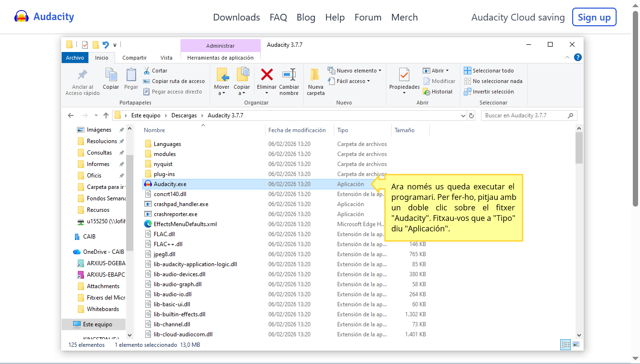640x364 pixels.
Task: Click the Nueva carpeta folder icon
Action: (x=315, y=75)
